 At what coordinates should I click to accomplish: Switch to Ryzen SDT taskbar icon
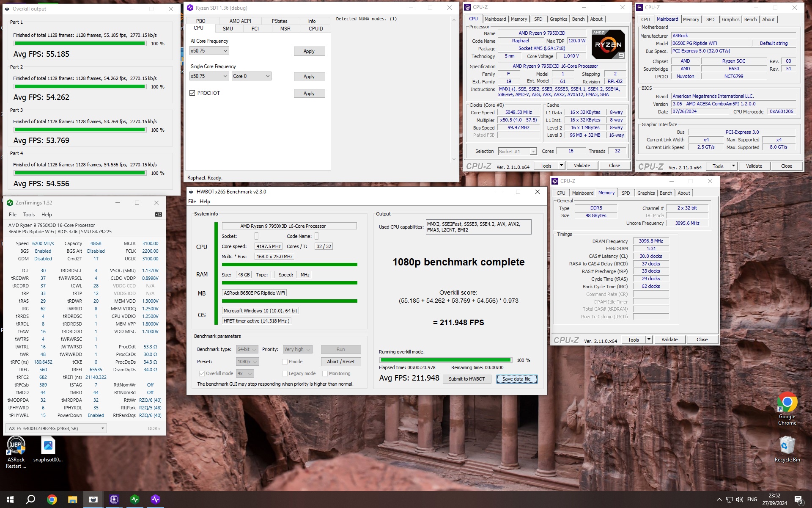[155, 500]
